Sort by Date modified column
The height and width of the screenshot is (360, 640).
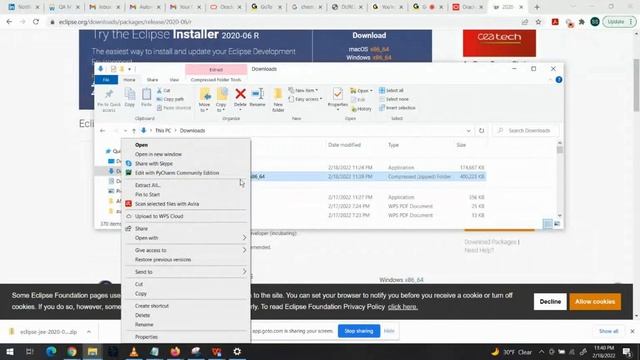click(x=344, y=145)
